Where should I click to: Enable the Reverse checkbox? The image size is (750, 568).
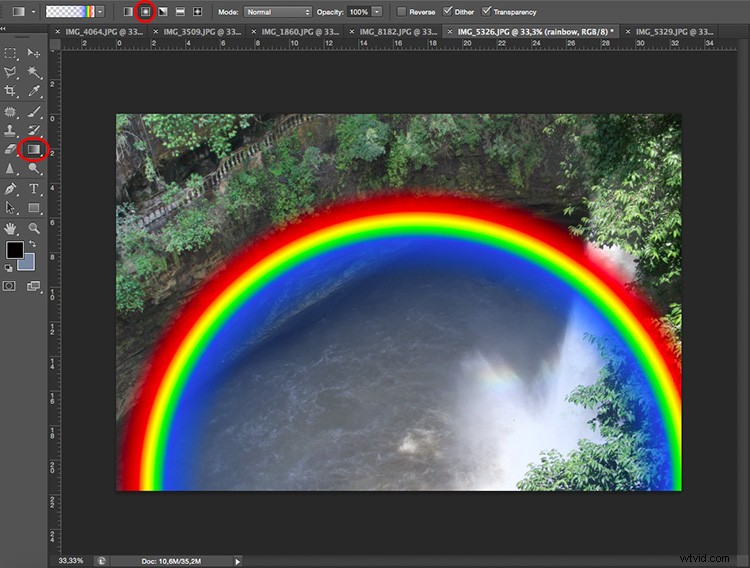point(401,11)
